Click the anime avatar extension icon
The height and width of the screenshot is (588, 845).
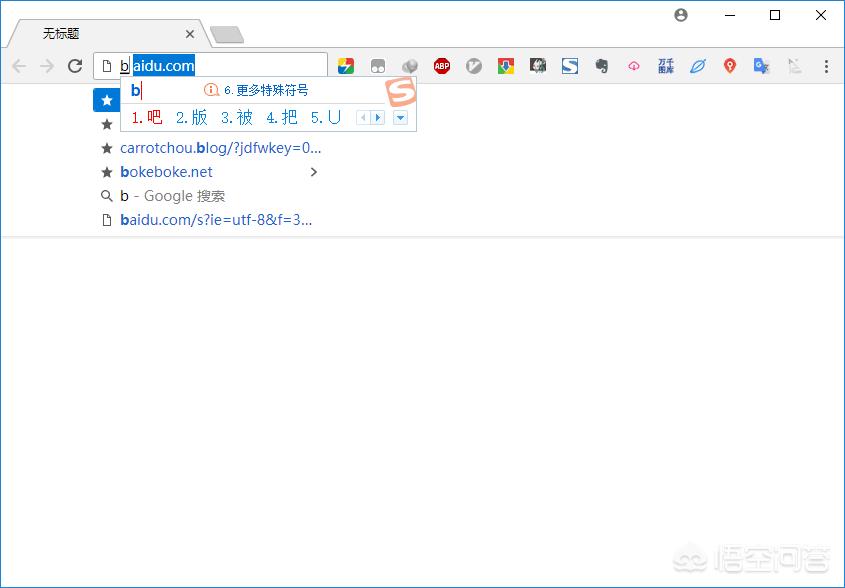[538, 66]
